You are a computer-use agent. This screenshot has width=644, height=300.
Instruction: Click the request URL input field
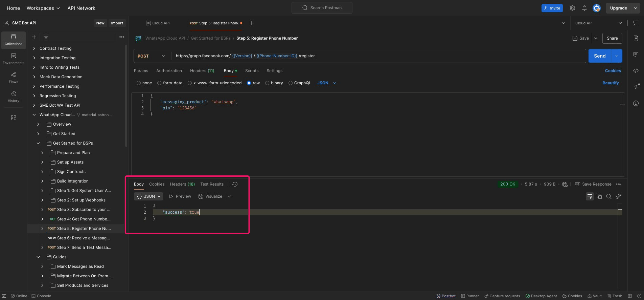378,56
